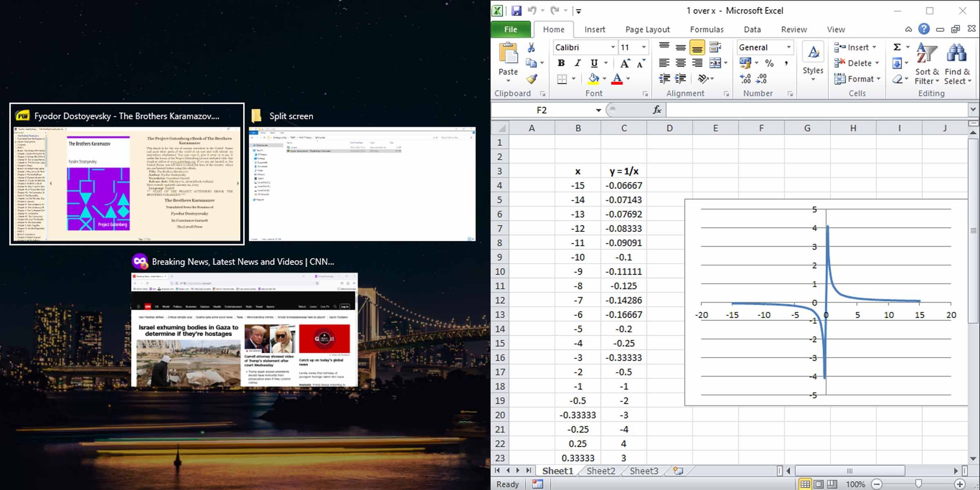Click the Insert Function fx icon

pos(657,109)
